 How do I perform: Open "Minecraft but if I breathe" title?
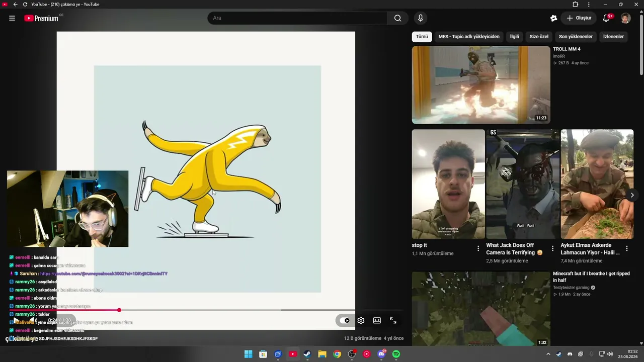pos(591,277)
